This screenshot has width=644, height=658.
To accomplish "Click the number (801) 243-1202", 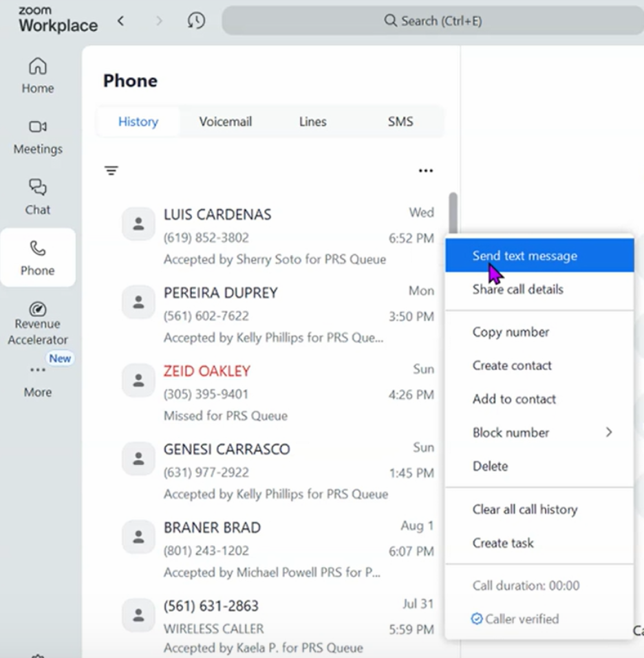I will [x=206, y=550].
